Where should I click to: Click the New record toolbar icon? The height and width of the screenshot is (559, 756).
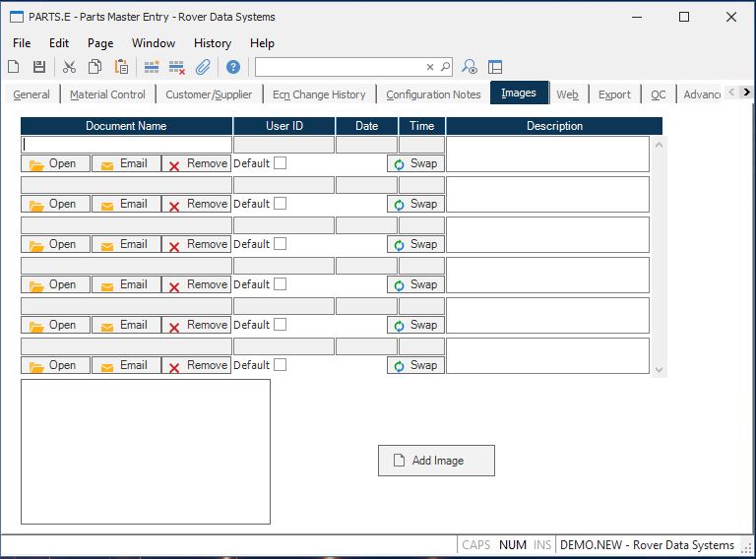coord(14,67)
